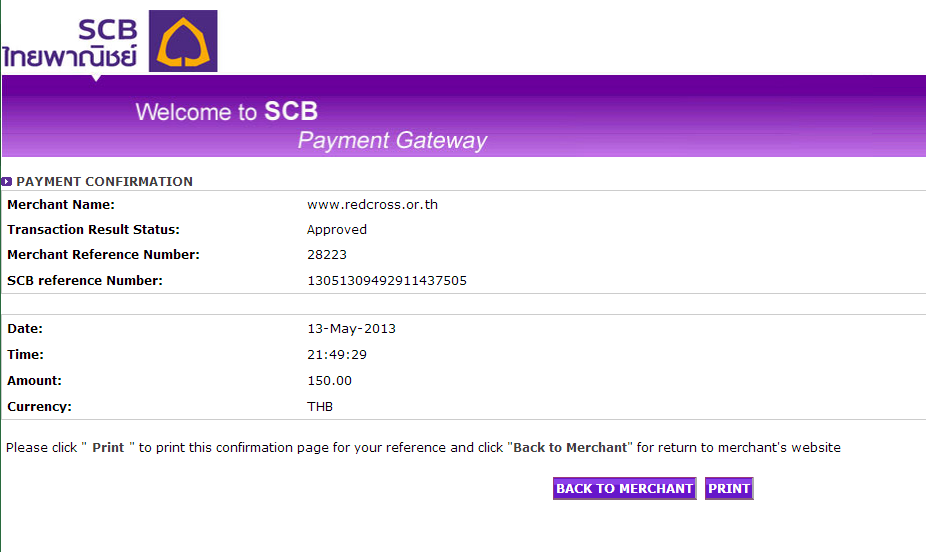Click the Transaction Result Status label
Image resolution: width=926 pixels, height=552 pixels.
click(x=93, y=230)
